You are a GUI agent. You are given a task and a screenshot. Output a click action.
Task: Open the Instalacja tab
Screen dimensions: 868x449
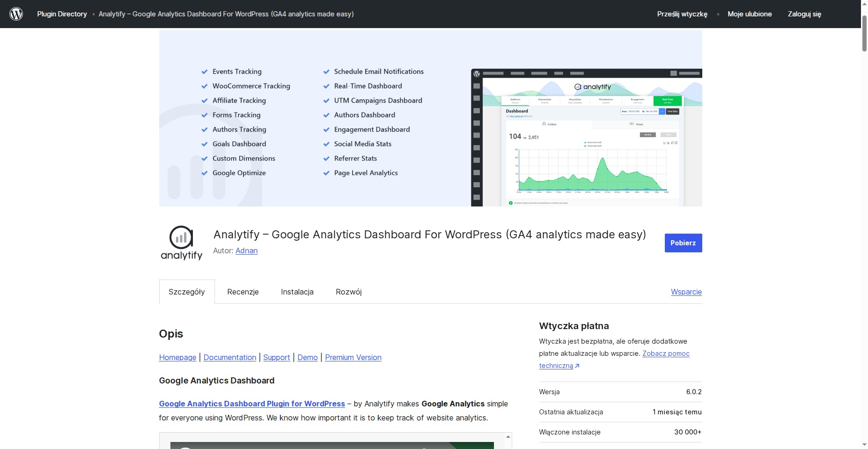coord(297,292)
